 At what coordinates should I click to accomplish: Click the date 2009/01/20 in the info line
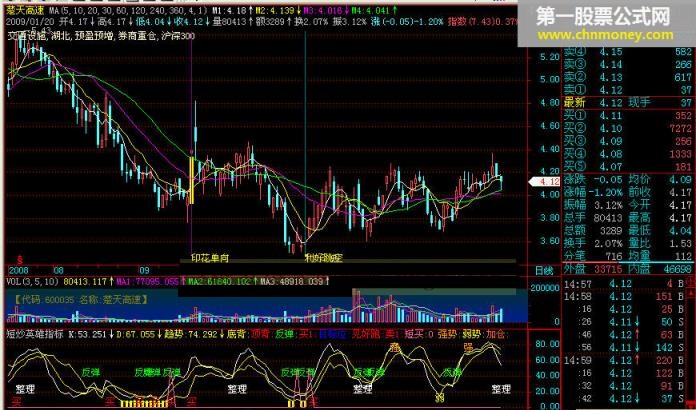(30, 21)
